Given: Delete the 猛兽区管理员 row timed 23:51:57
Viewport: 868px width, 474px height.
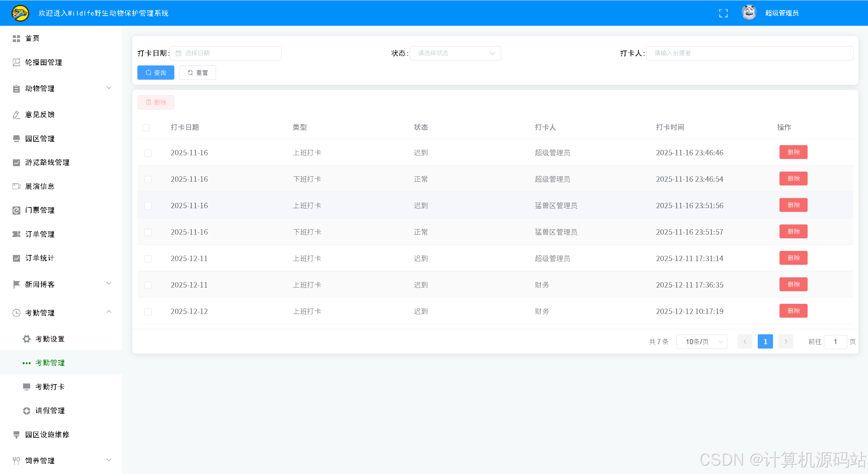Looking at the screenshot, I should tap(793, 232).
